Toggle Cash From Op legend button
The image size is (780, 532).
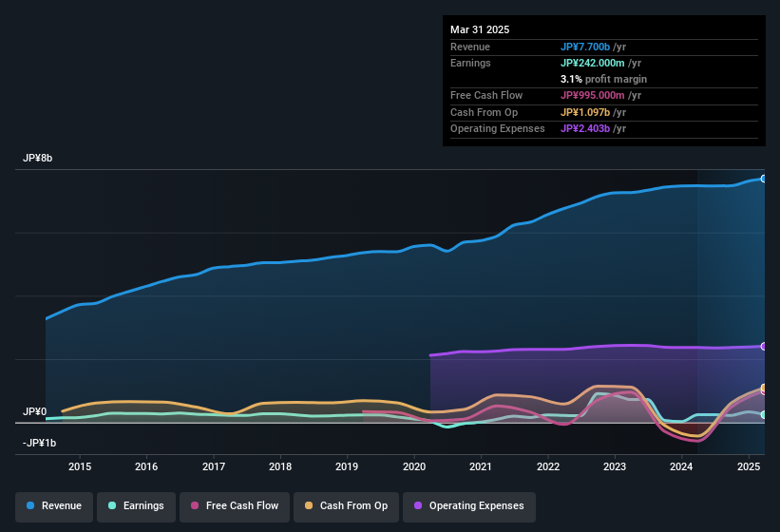(346, 506)
